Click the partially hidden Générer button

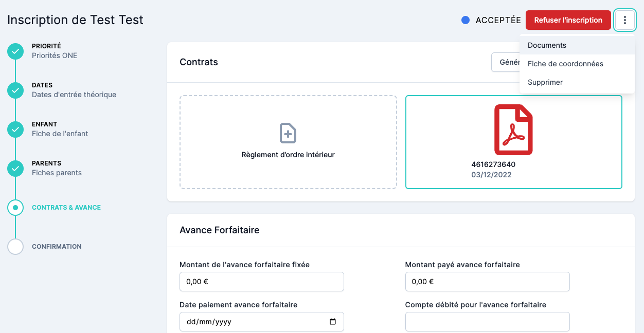coord(506,62)
